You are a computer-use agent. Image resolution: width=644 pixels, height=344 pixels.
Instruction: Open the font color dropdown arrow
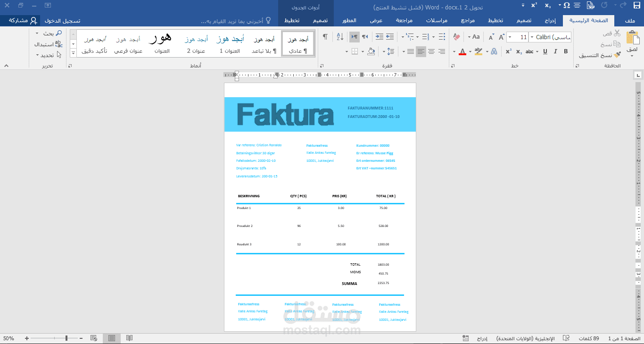[454, 51]
